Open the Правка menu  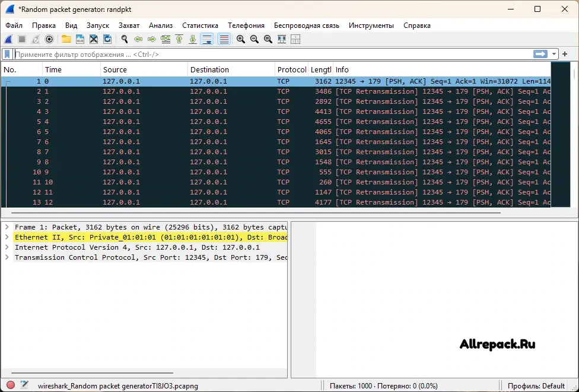tap(43, 26)
